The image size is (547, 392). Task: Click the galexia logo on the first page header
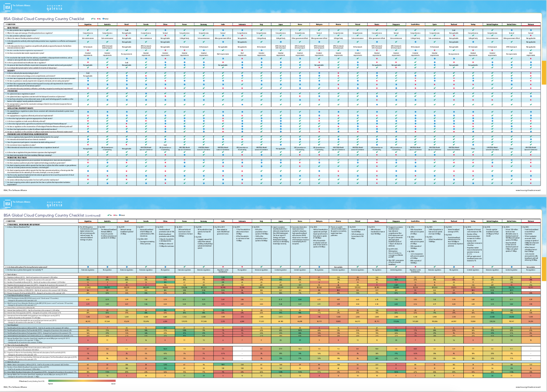[54, 8]
